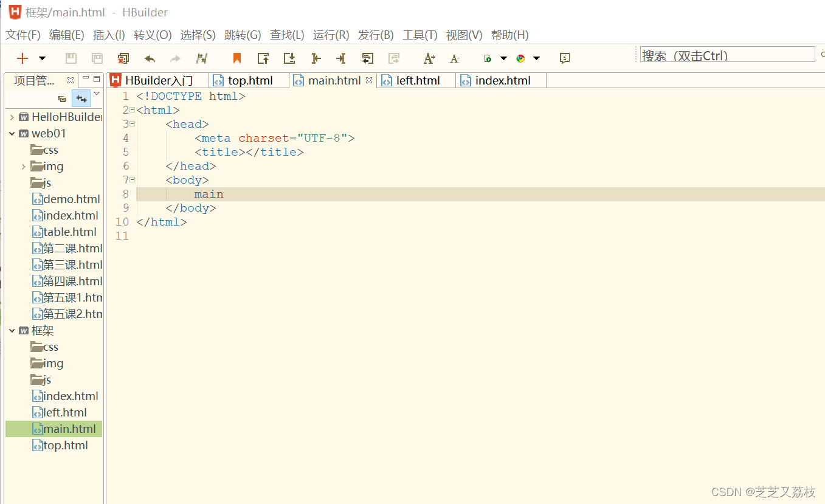
Task: Click the collapse-all icon in project panel
Action: click(62, 98)
